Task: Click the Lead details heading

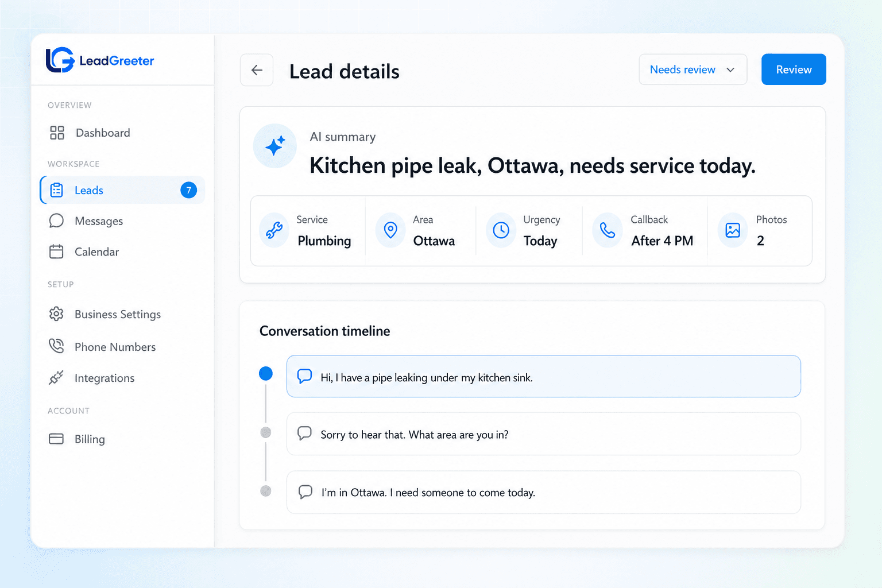Action: click(345, 71)
